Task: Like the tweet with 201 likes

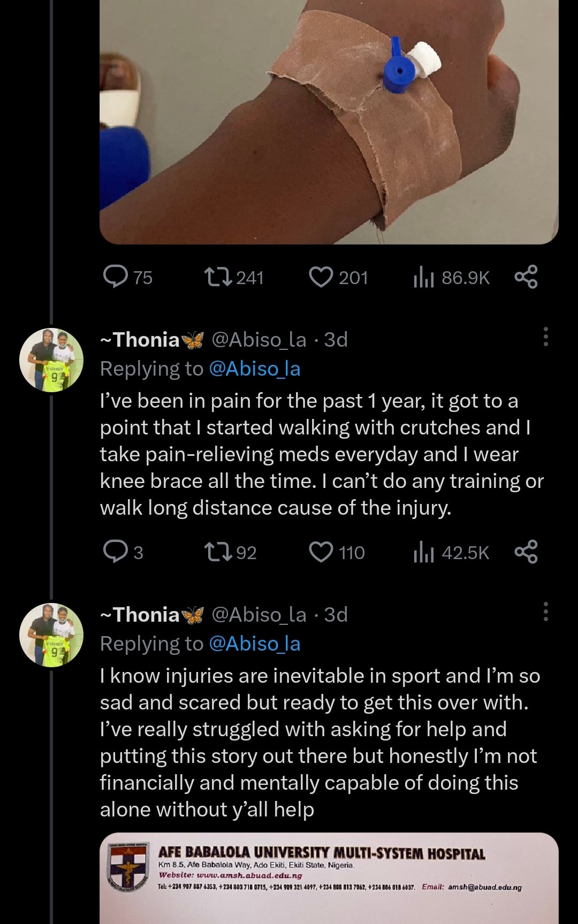Action: tap(321, 277)
